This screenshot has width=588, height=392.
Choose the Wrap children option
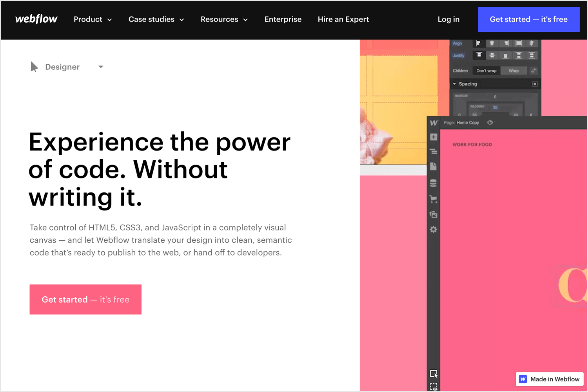click(x=514, y=71)
